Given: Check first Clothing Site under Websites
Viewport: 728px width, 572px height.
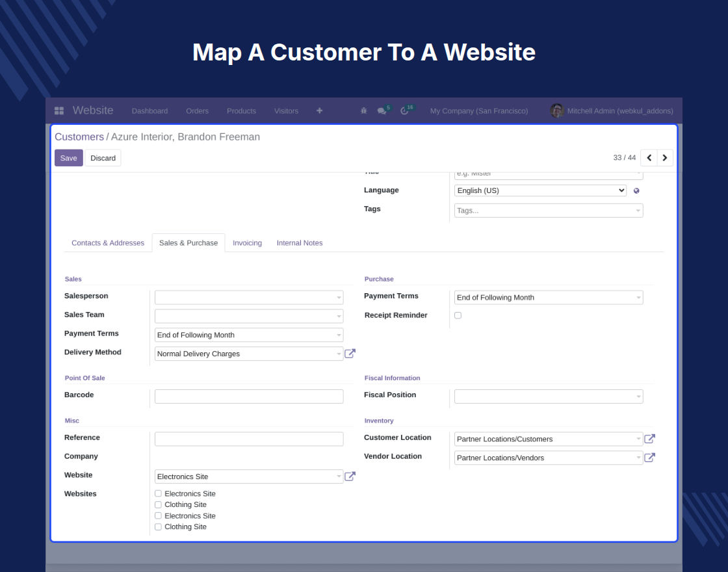Looking at the screenshot, I should [159, 504].
